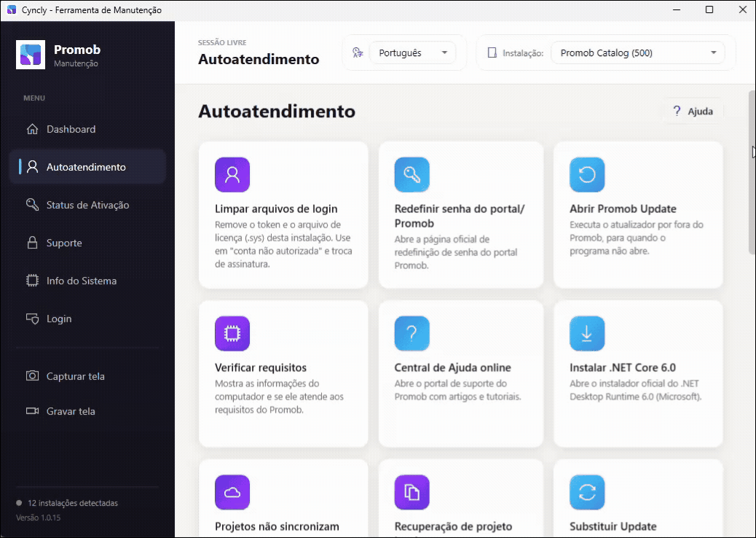Click the 'MENU' sidebar heading

tap(34, 98)
